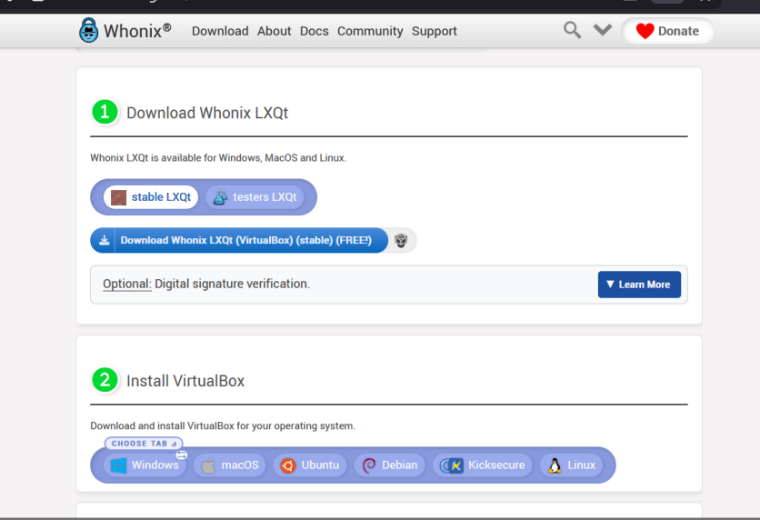Click the CHOOSE TAB label badge
Screen dimensions: 760x520
(x=143, y=443)
